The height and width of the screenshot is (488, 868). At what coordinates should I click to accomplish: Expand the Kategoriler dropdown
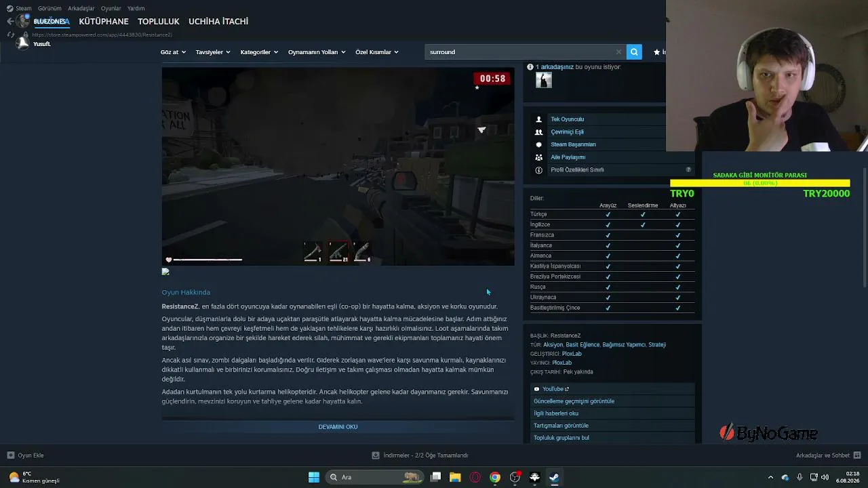click(258, 52)
